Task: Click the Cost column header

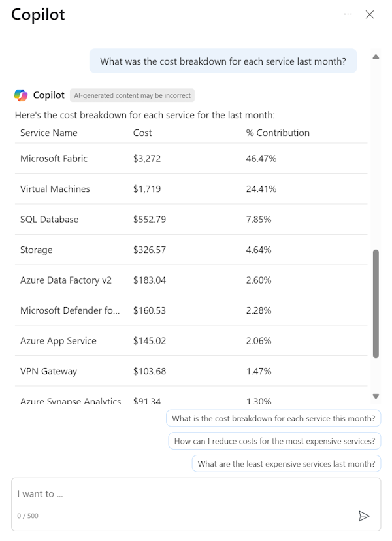Action: (x=142, y=133)
